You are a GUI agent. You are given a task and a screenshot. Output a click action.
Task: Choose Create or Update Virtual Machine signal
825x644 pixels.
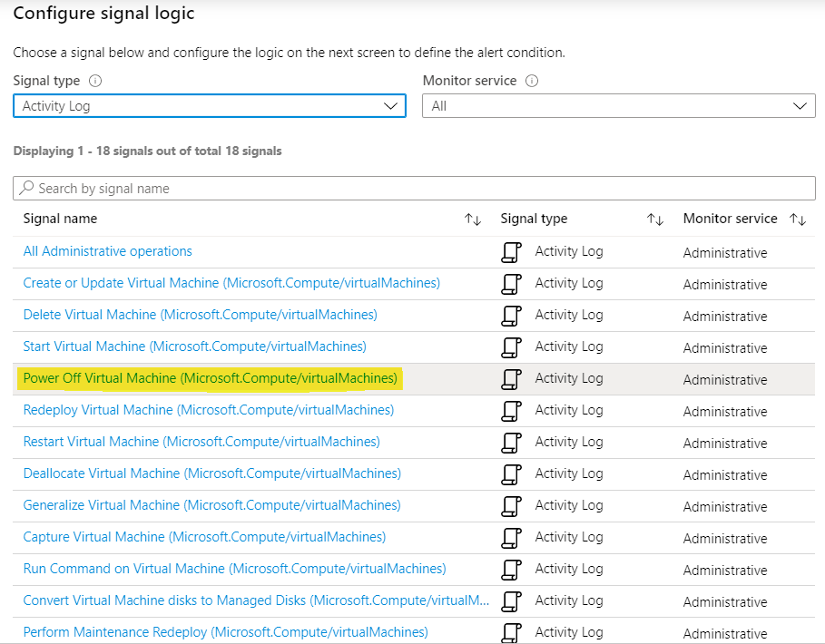pos(231,283)
